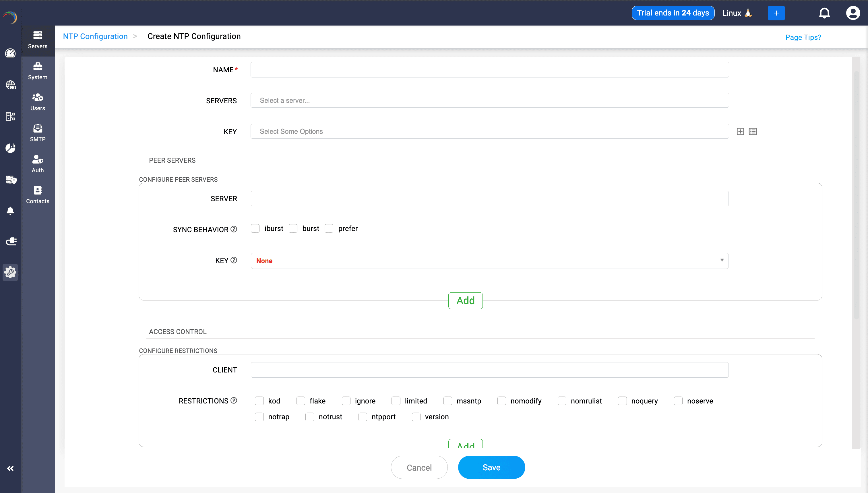
Task: Collapse the sidebar with double-arrow chevron
Action: click(11, 468)
